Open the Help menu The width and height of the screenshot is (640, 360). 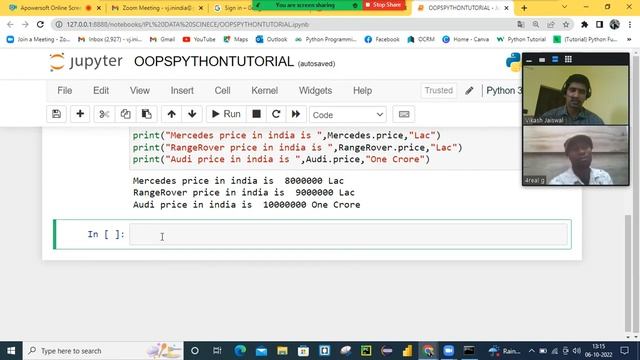pos(362,91)
